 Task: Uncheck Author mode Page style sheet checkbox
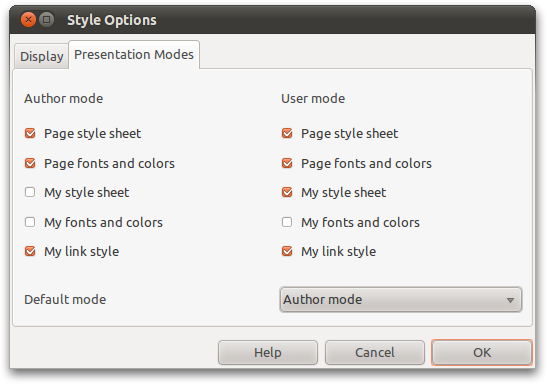[30, 133]
